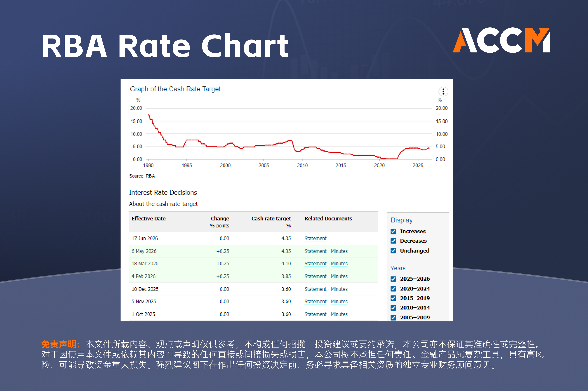Open Minutes for 18 Mar 2026
The width and height of the screenshot is (588, 391).
click(339, 264)
